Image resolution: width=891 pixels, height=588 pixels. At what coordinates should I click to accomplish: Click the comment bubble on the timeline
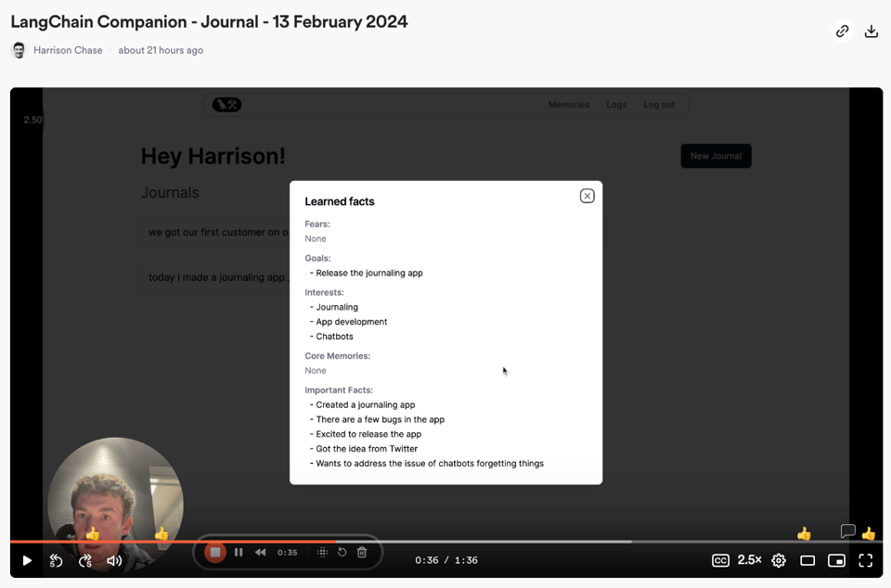[x=847, y=531]
